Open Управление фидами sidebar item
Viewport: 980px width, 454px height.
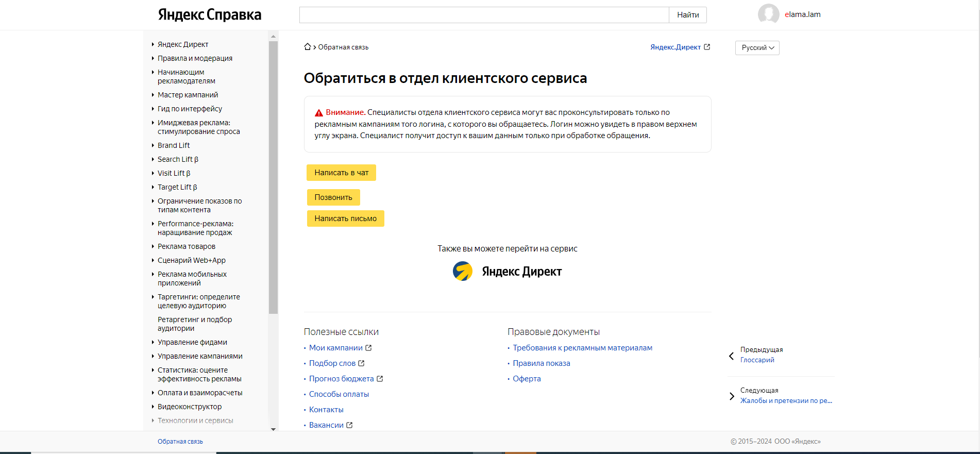[192, 342]
